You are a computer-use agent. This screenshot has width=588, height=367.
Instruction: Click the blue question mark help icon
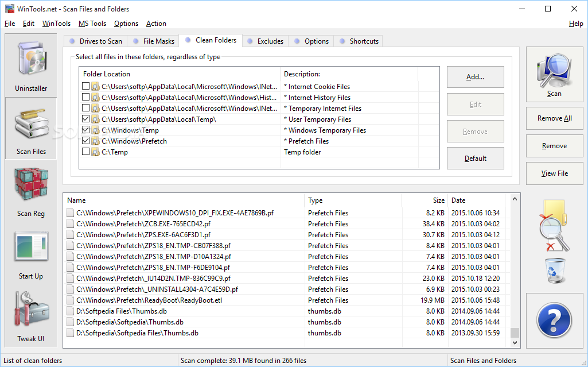554,320
